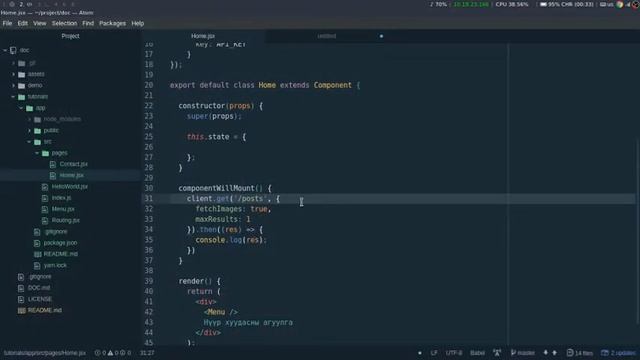Open the Selection menu
The image size is (640, 360).
(64, 23)
